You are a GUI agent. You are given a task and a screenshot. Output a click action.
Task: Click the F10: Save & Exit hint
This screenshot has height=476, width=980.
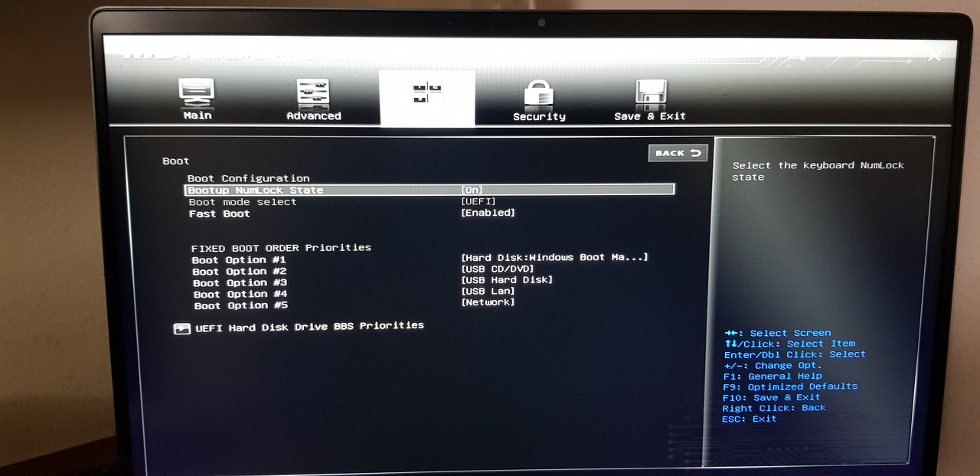click(771, 398)
